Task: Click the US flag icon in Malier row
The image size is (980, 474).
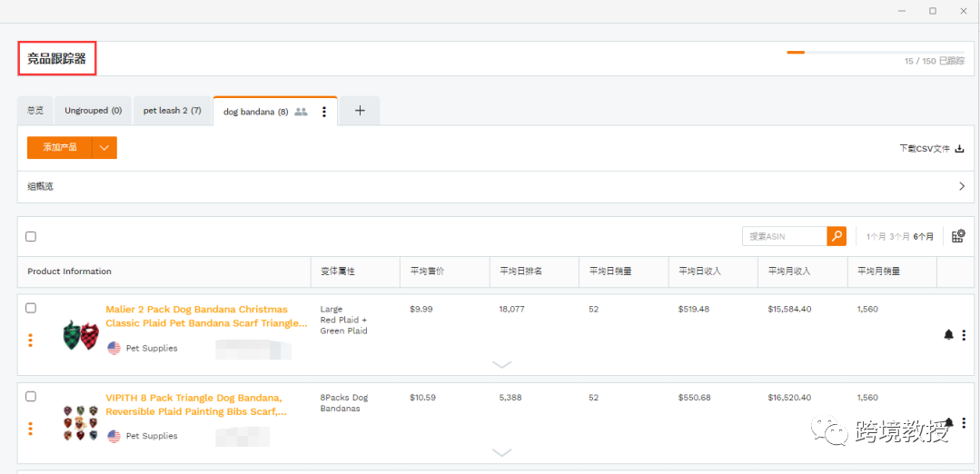Action: point(114,348)
